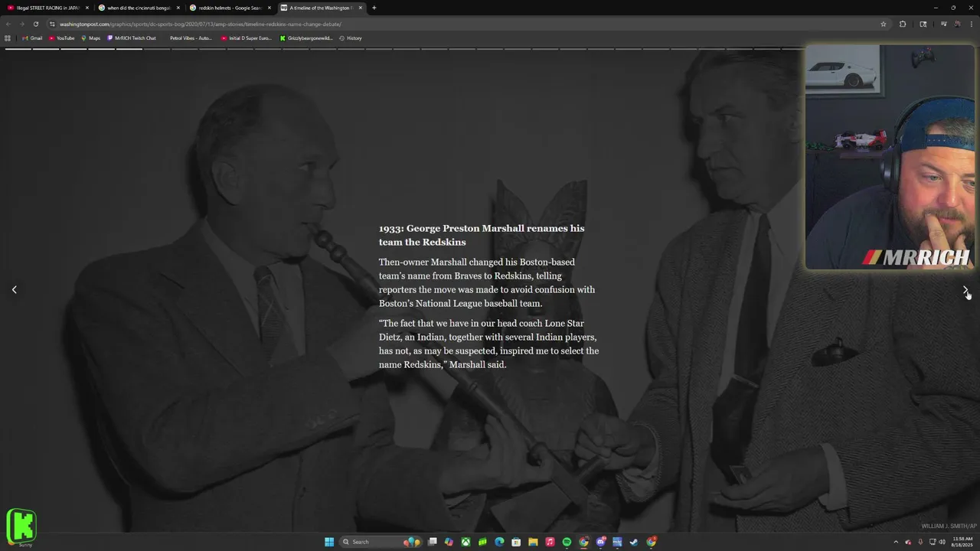Open Task View in the taskbar
Image resolution: width=980 pixels, height=551 pixels.
click(x=433, y=542)
